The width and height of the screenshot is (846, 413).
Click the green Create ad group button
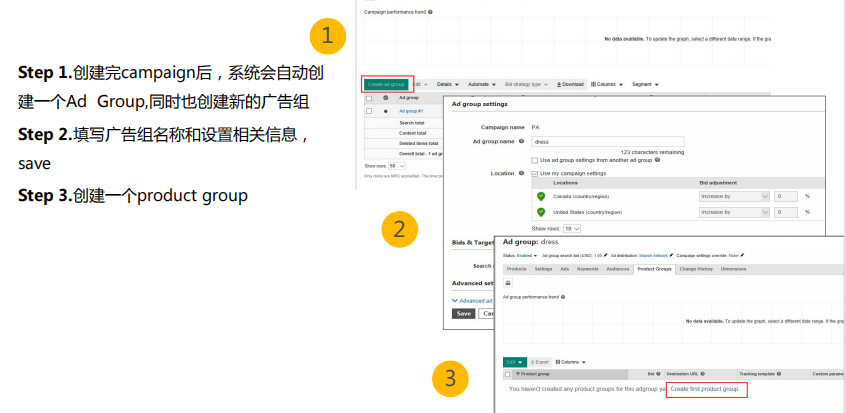(x=387, y=84)
